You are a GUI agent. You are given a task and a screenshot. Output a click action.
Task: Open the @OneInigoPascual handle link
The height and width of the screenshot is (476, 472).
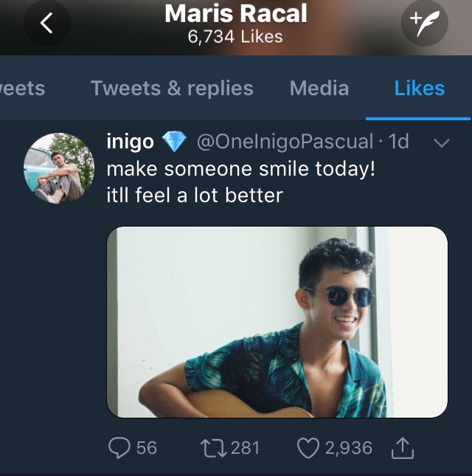click(285, 142)
